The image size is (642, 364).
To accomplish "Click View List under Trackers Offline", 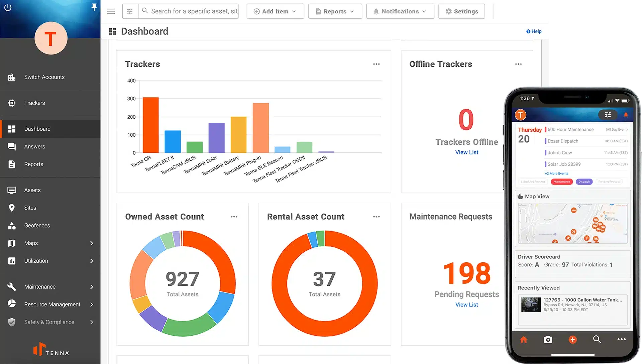I will point(467,152).
